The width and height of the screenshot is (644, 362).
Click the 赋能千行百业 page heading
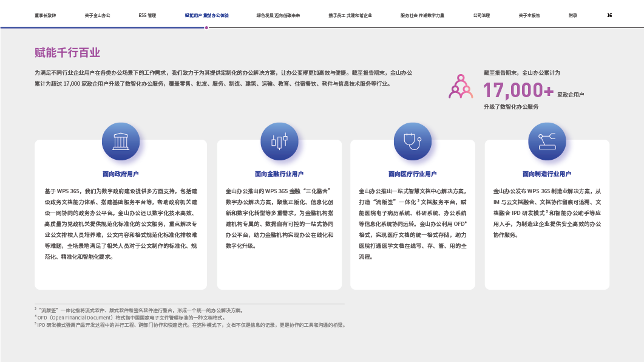(x=67, y=53)
